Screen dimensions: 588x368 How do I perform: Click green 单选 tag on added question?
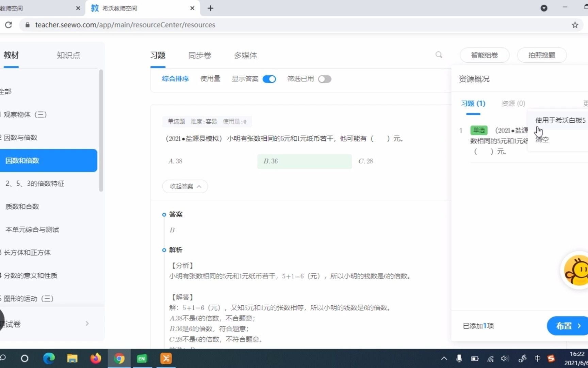click(x=479, y=130)
